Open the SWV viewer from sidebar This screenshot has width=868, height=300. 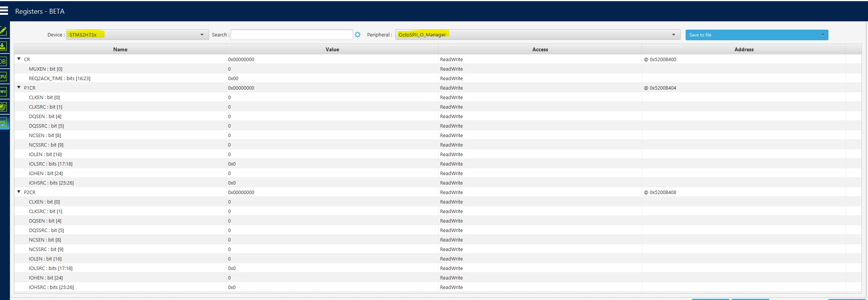coord(3,92)
